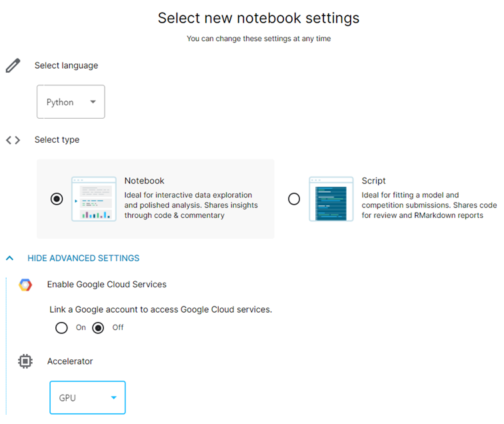The width and height of the screenshot is (504, 424).
Task: Collapse advanced settings via Hide Advanced Settings
Action: [83, 258]
